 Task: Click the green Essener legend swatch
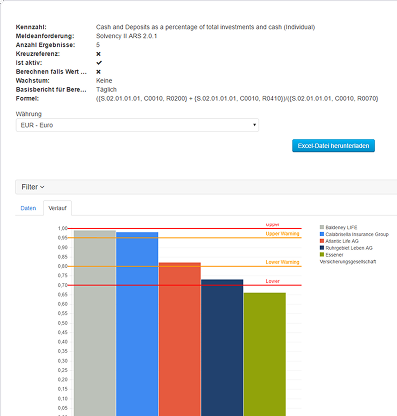pos(322,254)
